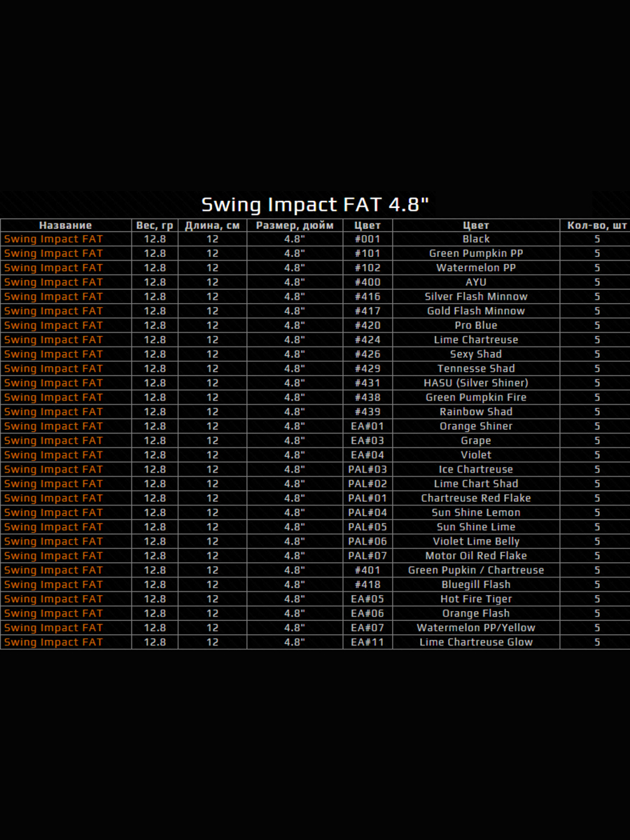This screenshot has height=840, width=630.
Task: Select the #439 code cell
Action: coord(367,412)
